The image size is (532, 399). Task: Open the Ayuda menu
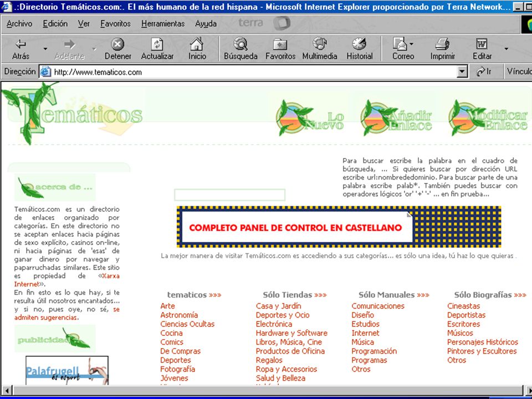click(206, 23)
